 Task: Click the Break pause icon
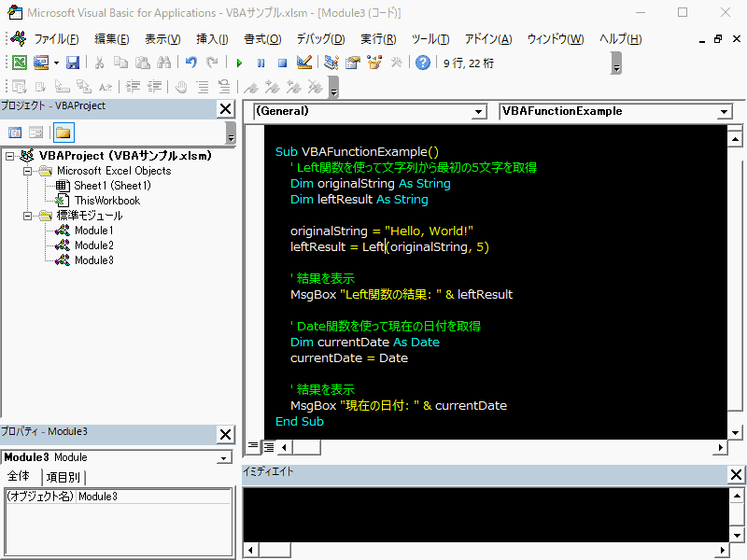[x=261, y=63]
